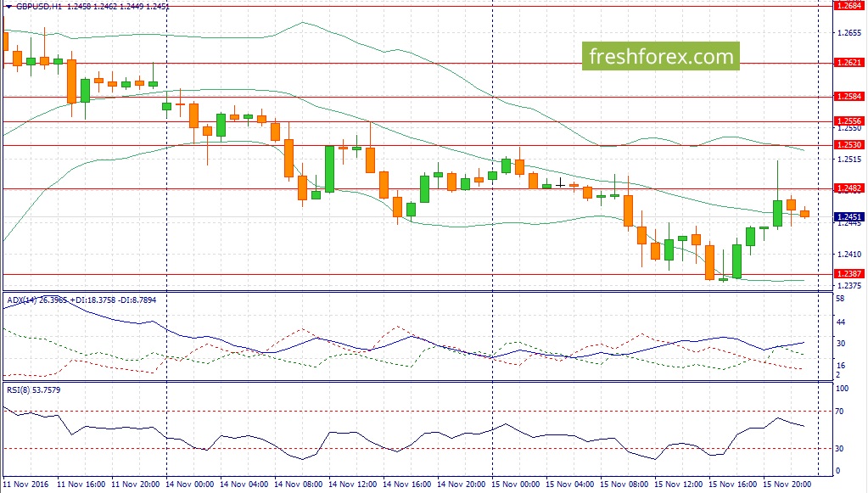The width and height of the screenshot is (868, 493).
Task: Click the RSI 30 oversold level label
Action: [x=839, y=448]
